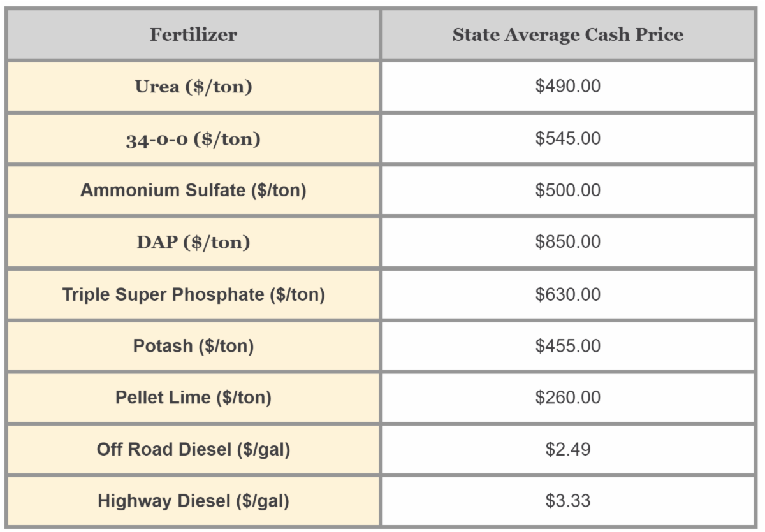This screenshot has width=765, height=532.
Task: Click the State Average Cash Price header
Action: (x=567, y=35)
